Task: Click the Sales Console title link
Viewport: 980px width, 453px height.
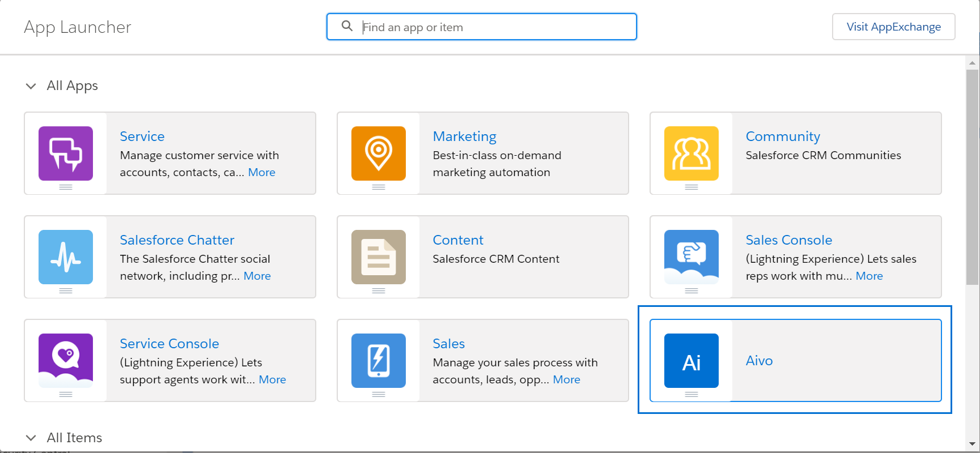Action: point(788,240)
